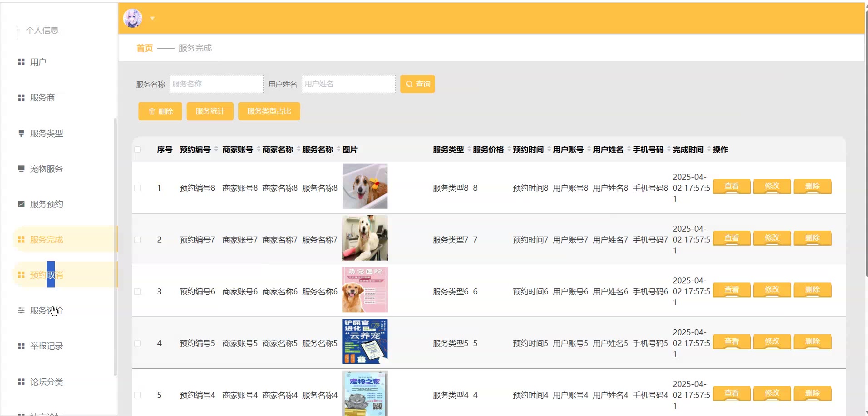Click the grid icon beside 举报记录
The image size is (868, 416).
coord(21,346)
